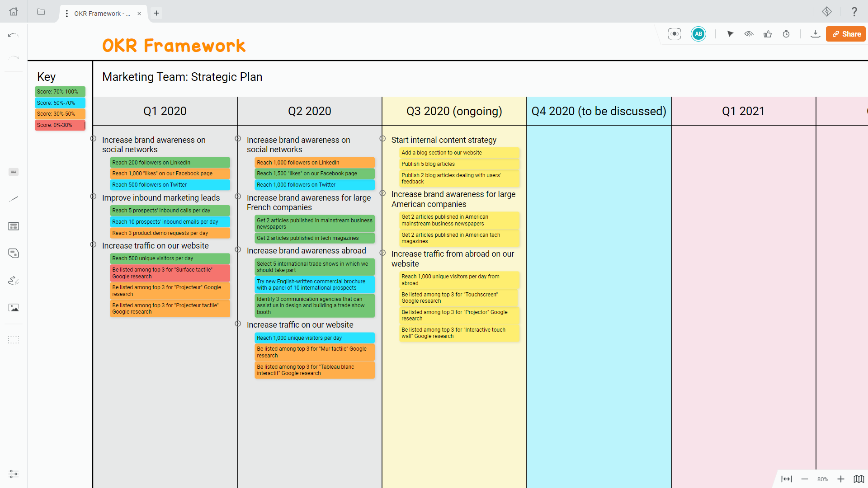Click the like/thumbs-up icon
The width and height of the screenshot is (868, 488).
[x=769, y=34]
